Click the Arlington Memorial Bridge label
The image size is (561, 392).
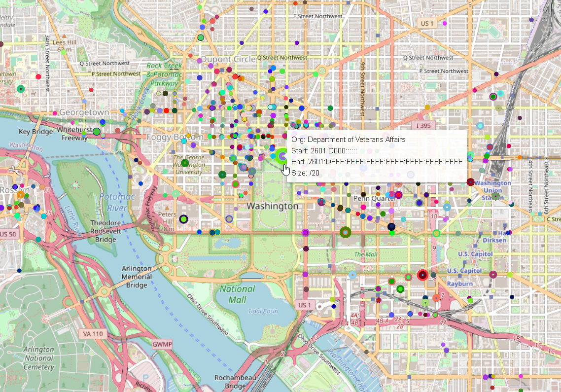[137, 277]
